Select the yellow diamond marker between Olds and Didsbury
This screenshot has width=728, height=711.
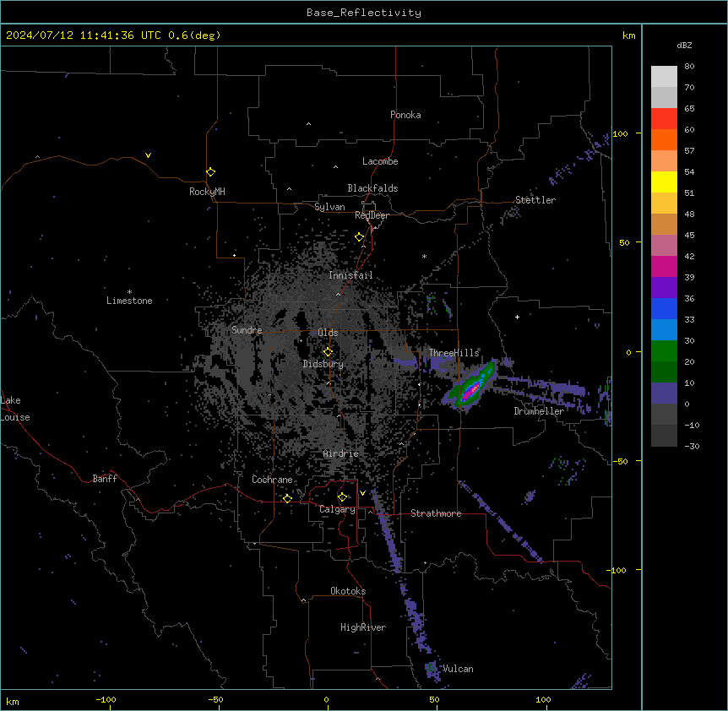329,352
